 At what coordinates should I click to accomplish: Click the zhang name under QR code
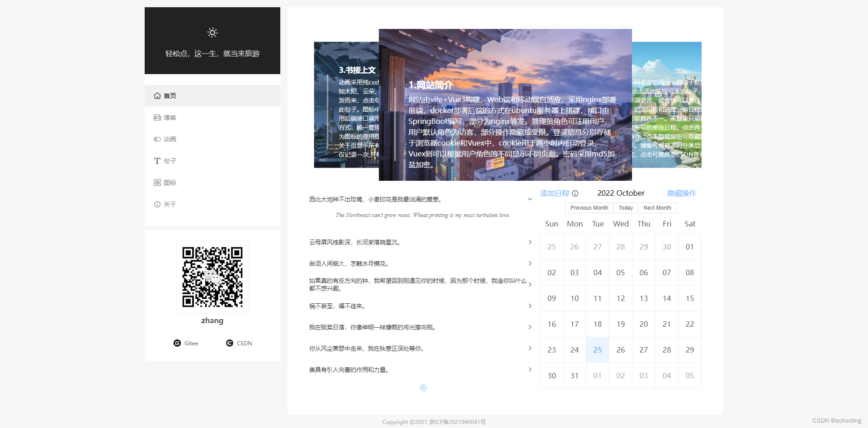point(212,320)
